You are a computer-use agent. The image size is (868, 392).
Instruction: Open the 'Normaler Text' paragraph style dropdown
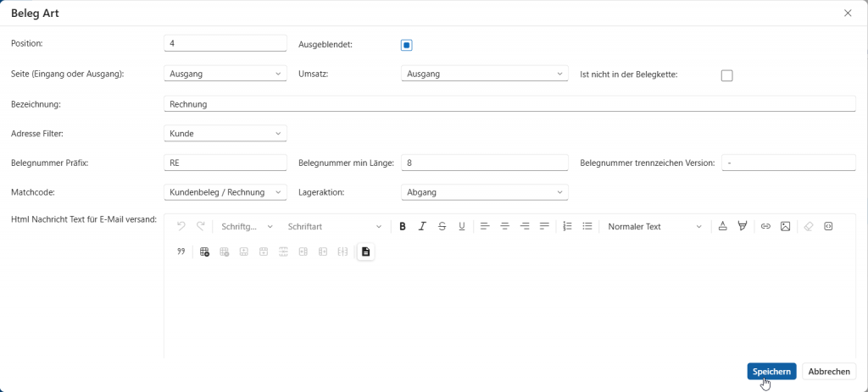pyautogui.click(x=654, y=226)
